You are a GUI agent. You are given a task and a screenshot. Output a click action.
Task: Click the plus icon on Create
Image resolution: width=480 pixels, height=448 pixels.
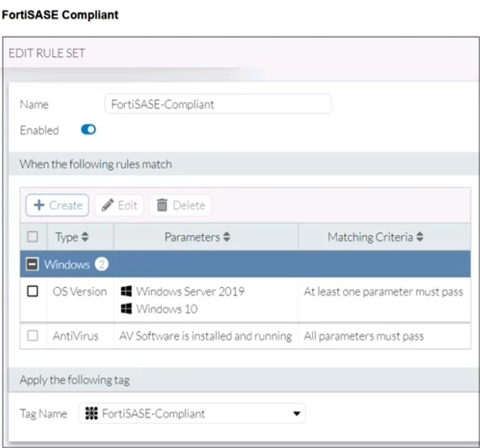(x=39, y=205)
